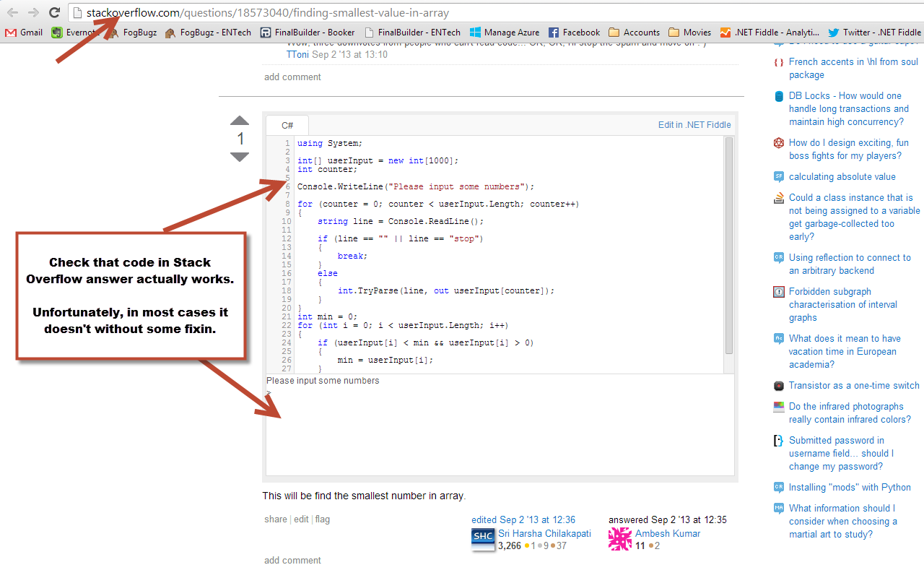Open the Accounts bookmarks folder

point(634,32)
